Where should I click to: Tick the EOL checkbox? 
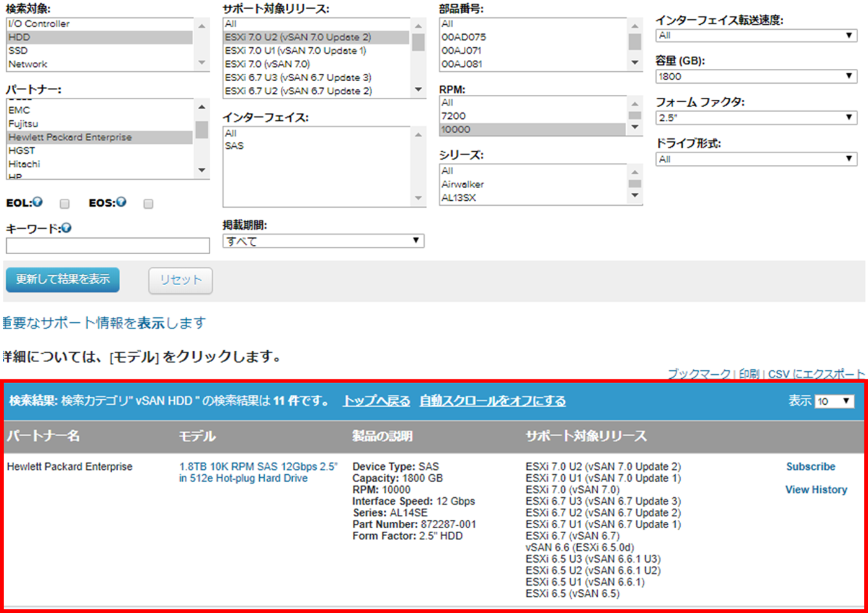point(64,204)
